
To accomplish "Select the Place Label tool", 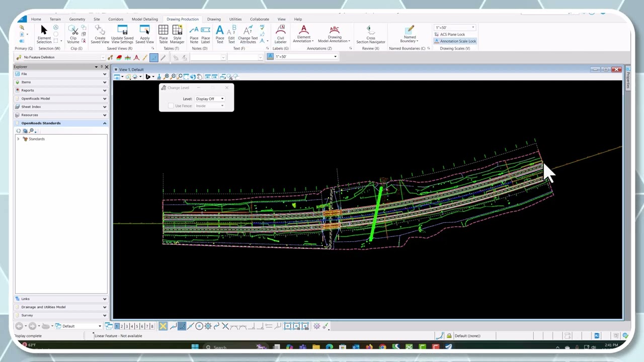I will point(205,34).
